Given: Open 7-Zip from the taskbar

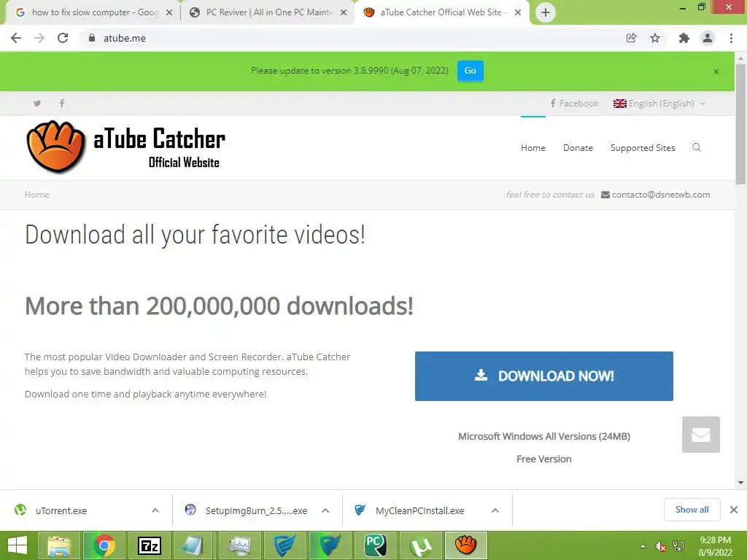Looking at the screenshot, I should pyautogui.click(x=149, y=545).
